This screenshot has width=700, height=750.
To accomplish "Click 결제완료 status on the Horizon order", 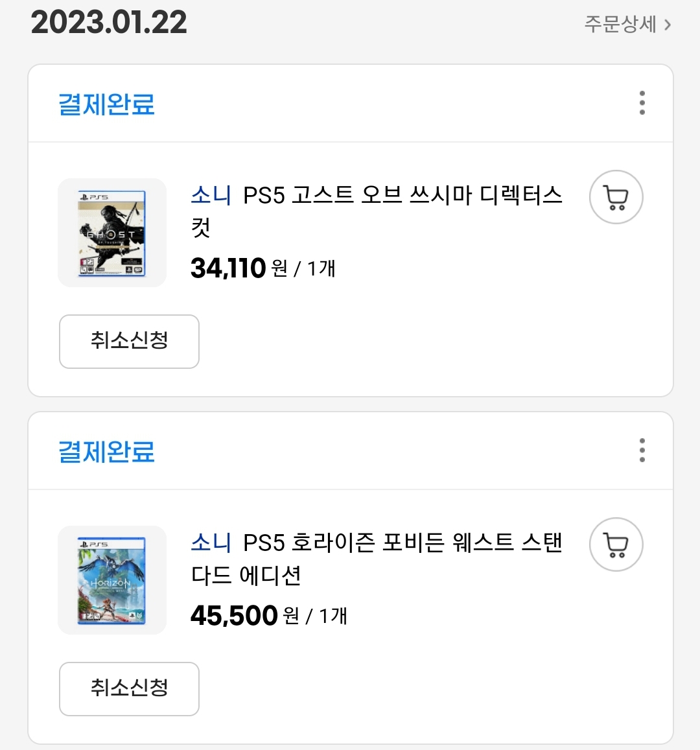I will (x=107, y=451).
